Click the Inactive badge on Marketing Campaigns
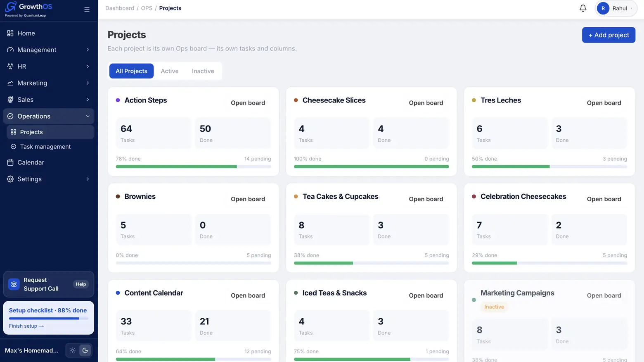 (494, 307)
